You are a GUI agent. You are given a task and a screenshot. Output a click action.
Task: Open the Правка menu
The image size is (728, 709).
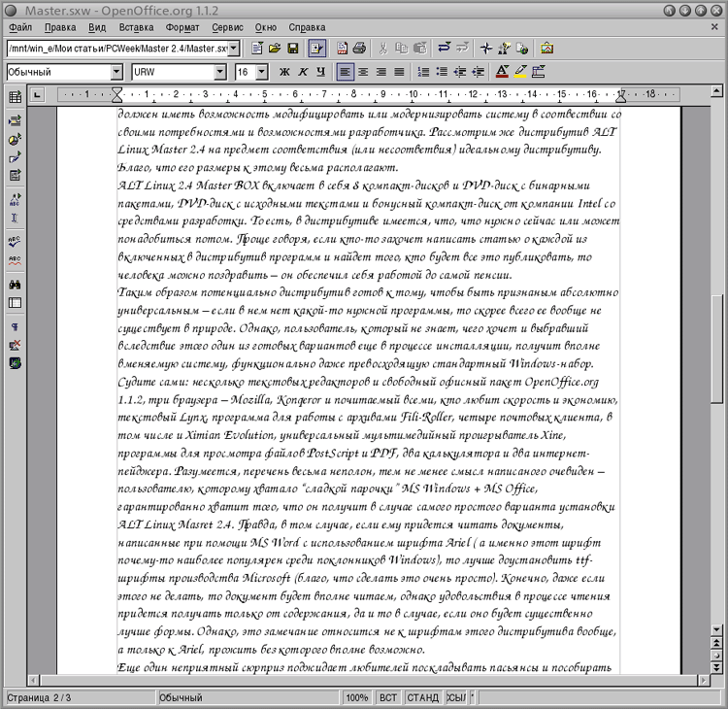point(60,27)
